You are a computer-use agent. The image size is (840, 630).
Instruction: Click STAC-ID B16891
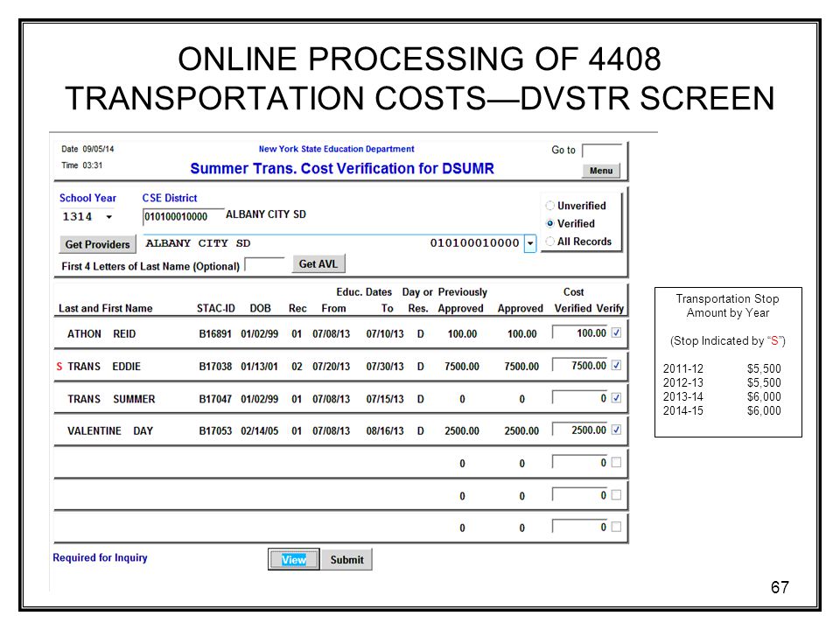215,333
